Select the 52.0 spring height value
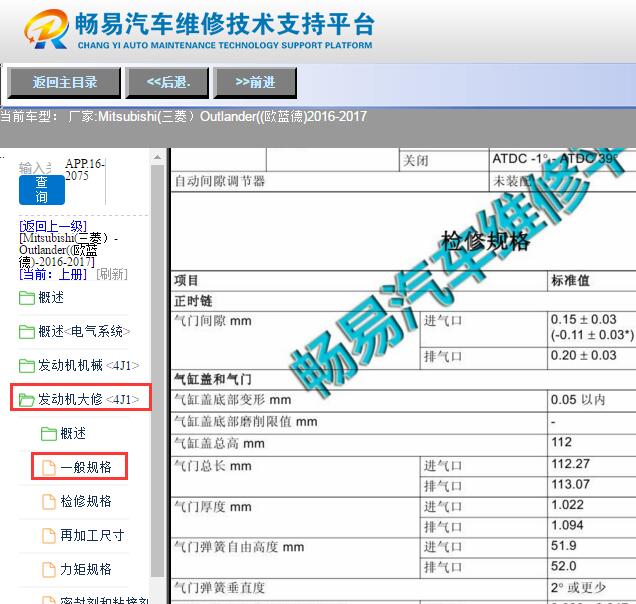The width and height of the screenshot is (636, 604). (563, 566)
